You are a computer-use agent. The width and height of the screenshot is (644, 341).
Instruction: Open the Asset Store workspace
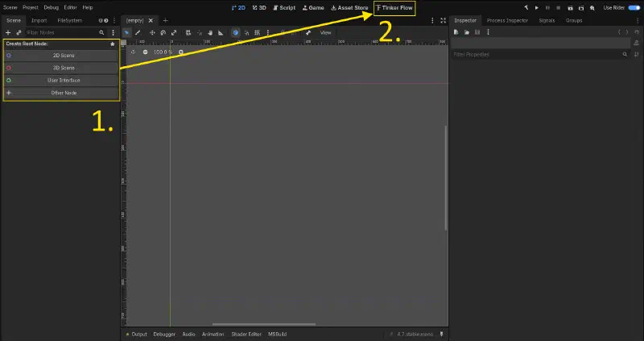[349, 8]
